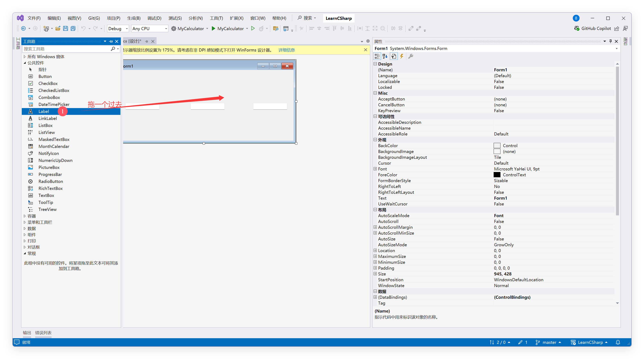Select the Button control in Toolbox
The width and height of the screenshot is (644, 359).
(71, 76)
